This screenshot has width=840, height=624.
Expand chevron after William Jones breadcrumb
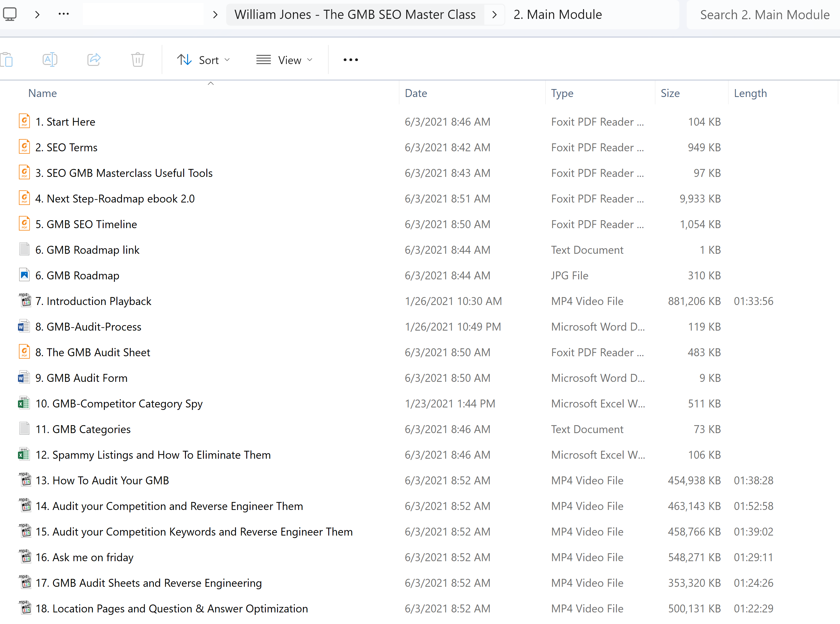[494, 15]
